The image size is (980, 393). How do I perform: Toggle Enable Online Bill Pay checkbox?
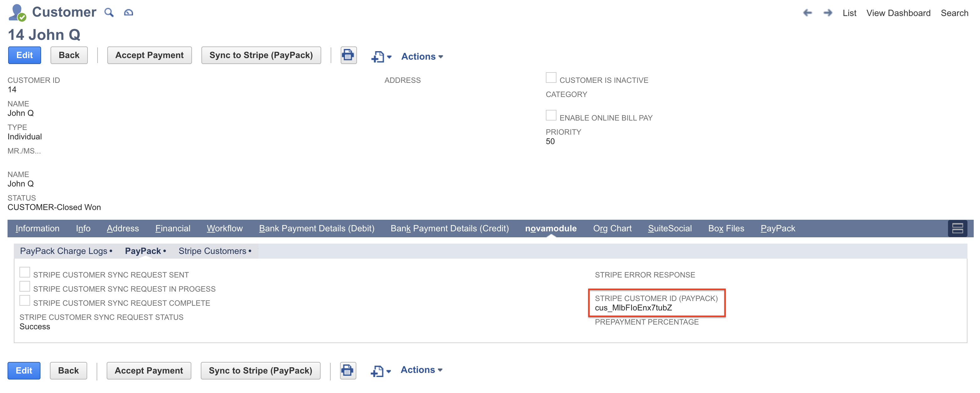(x=551, y=116)
